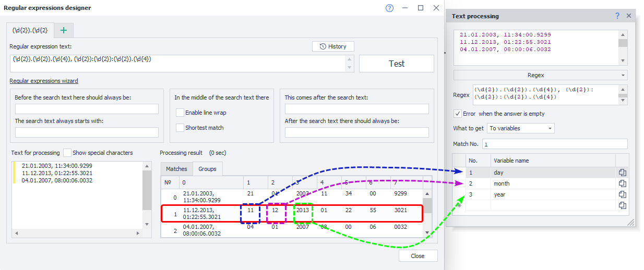This screenshot has width=644, height=270.
Task: Click the help question mark in Text processing
Action: coord(617,16)
